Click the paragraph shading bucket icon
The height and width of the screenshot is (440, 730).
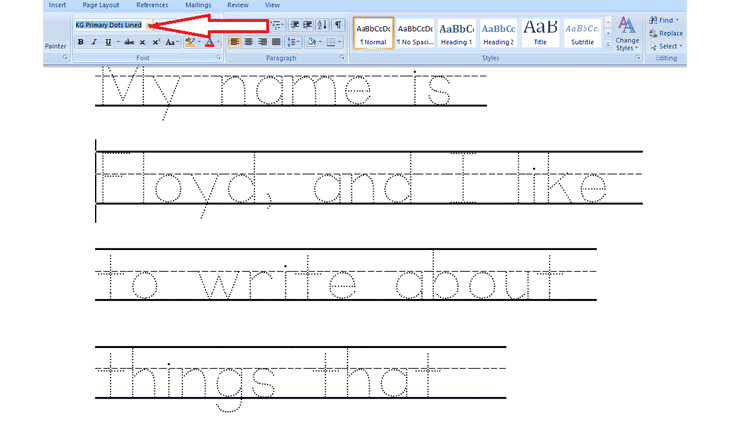[311, 42]
